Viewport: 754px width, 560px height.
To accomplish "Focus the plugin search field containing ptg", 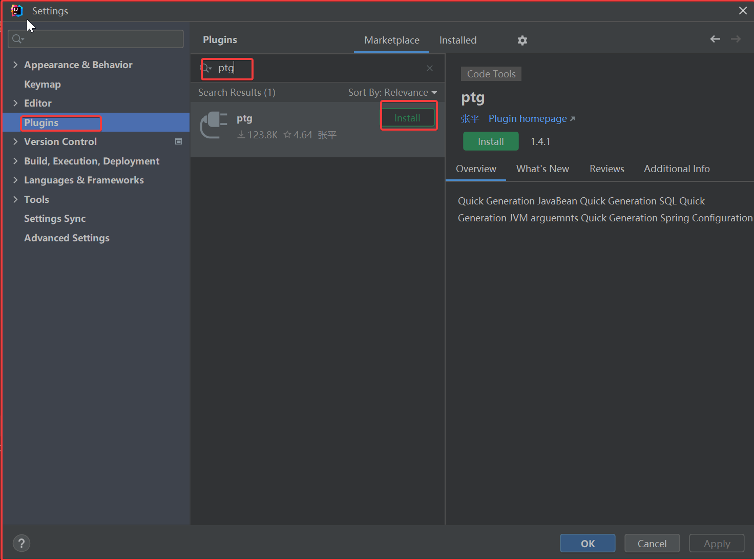I will coord(317,68).
